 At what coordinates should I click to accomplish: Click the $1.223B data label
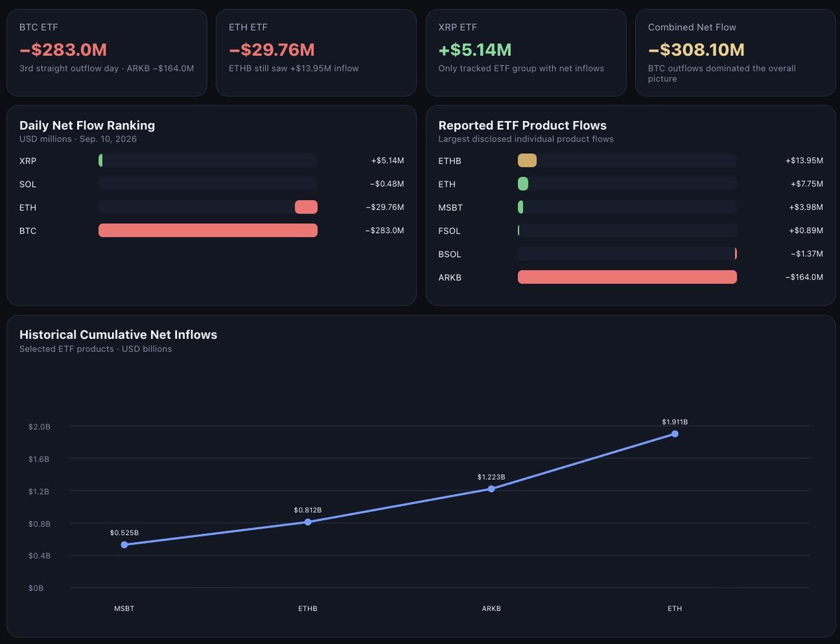click(x=491, y=477)
